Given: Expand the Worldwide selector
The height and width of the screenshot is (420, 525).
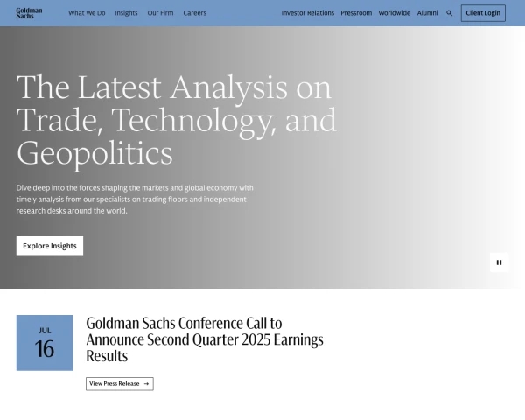Looking at the screenshot, I should (395, 13).
